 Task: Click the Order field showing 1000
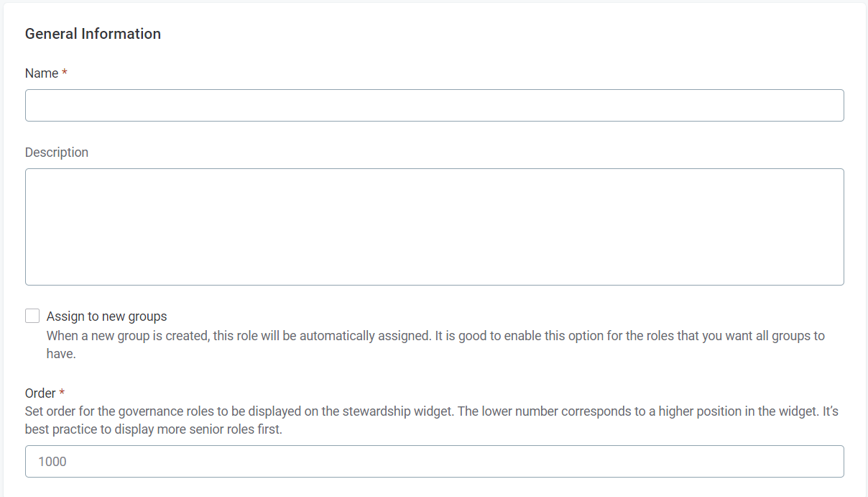click(x=434, y=462)
